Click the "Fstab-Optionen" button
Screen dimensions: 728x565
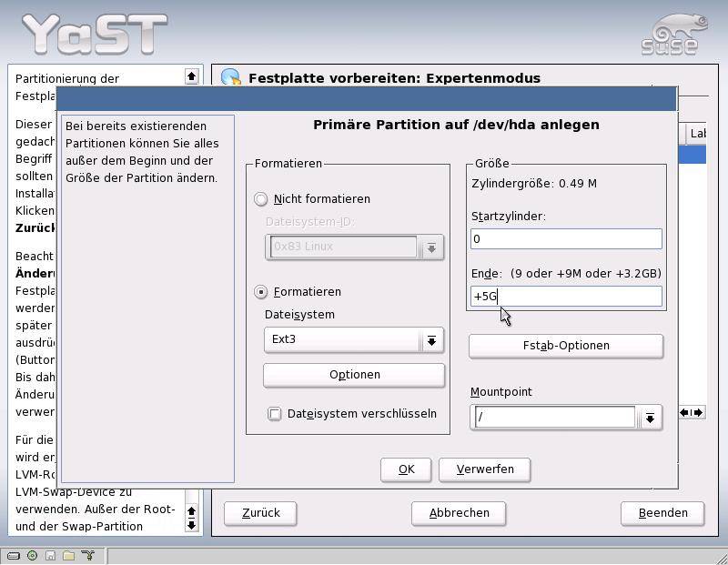tap(566, 346)
